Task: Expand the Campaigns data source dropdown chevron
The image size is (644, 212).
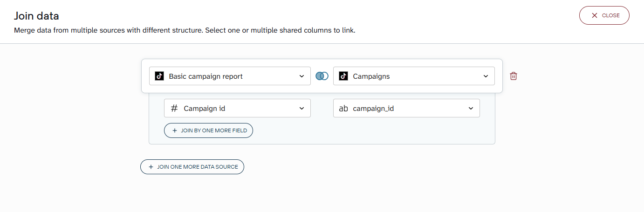Action: coord(486,76)
